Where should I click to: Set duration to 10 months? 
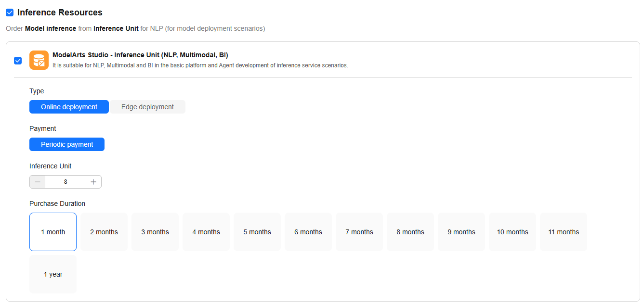pyautogui.click(x=513, y=232)
